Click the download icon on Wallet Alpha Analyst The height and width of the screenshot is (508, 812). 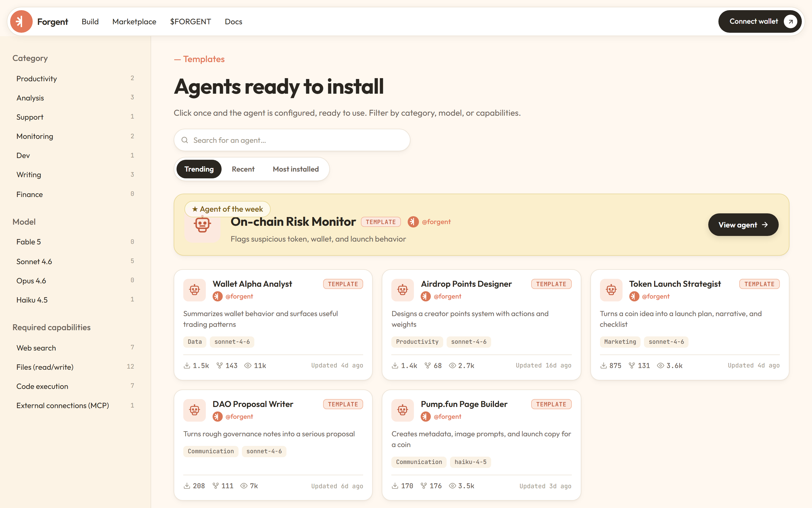click(x=187, y=365)
